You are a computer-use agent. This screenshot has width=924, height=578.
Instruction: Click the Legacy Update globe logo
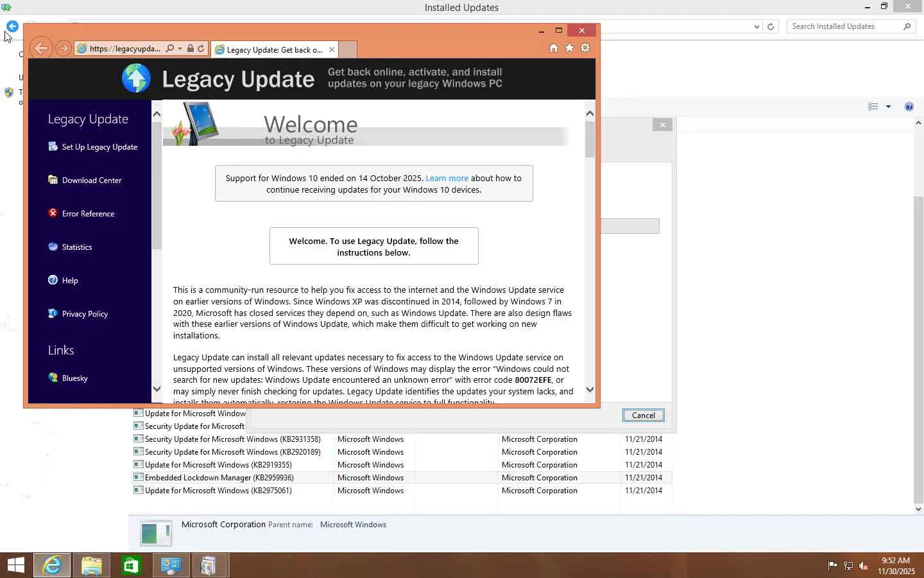click(x=136, y=79)
